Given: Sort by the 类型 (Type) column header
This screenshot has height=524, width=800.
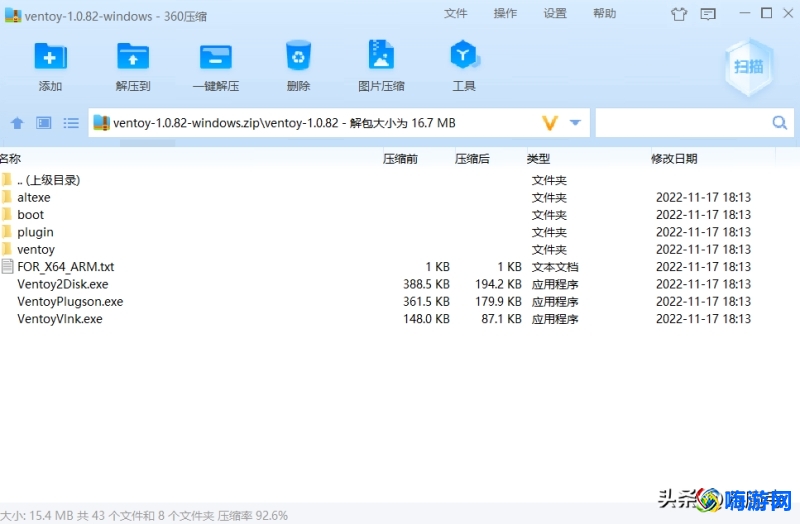Looking at the screenshot, I should (x=538, y=159).
